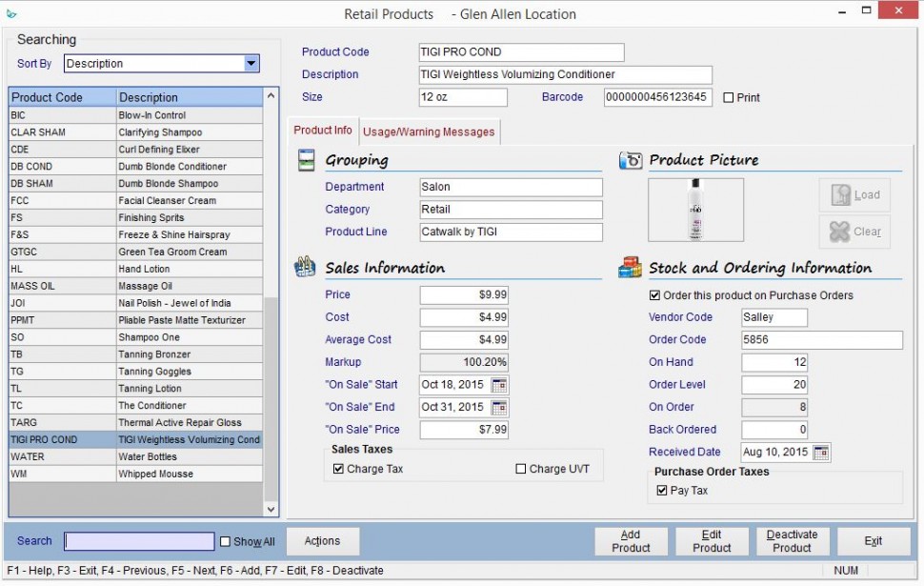Switch to Usage/Warning Messages tab
Viewport: 924px width, 586px height.
tap(429, 131)
